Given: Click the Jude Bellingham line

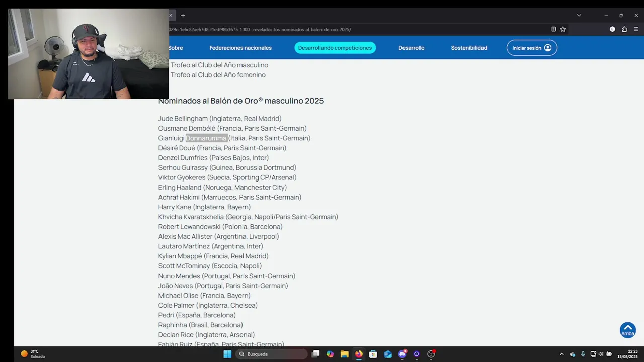Looking at the screenshot, I should (220, 119).
